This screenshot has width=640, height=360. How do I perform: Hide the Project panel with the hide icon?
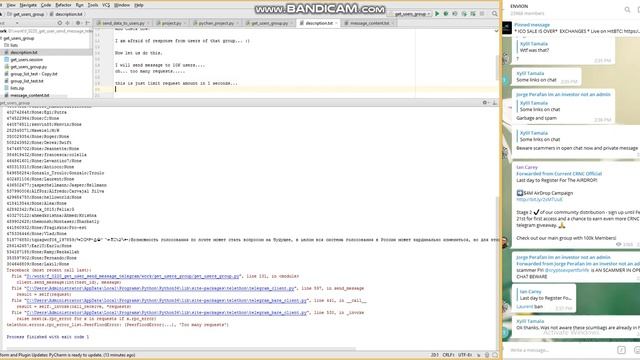87,23
